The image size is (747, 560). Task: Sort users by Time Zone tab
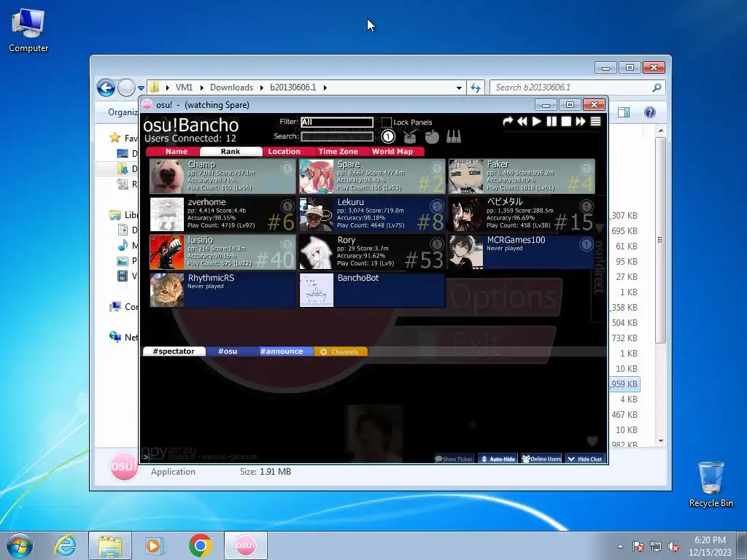pyautogui.click(x=338, y=152)
